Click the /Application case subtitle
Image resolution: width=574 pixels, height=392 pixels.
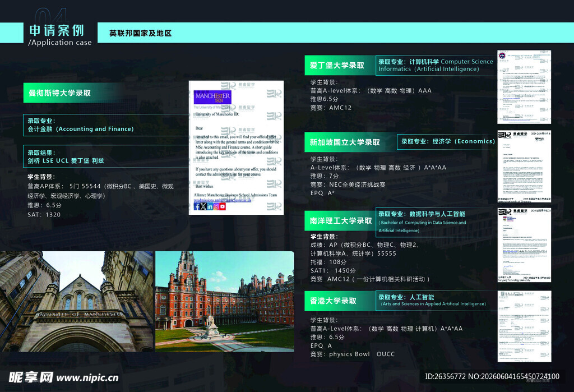point(59,43)
